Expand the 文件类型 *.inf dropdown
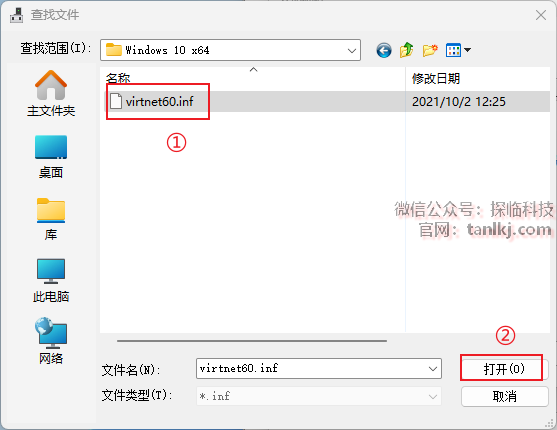This screenshot has height=430, width=557. point(432,396)
